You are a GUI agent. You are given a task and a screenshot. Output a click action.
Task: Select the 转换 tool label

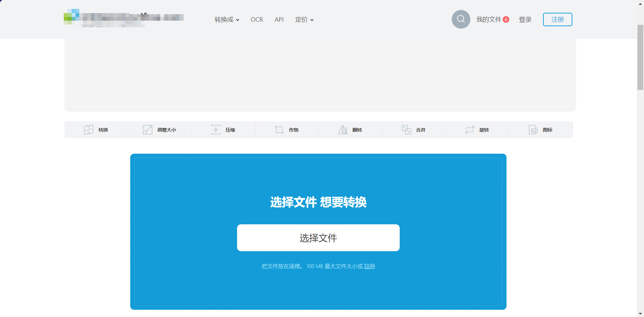103,130
